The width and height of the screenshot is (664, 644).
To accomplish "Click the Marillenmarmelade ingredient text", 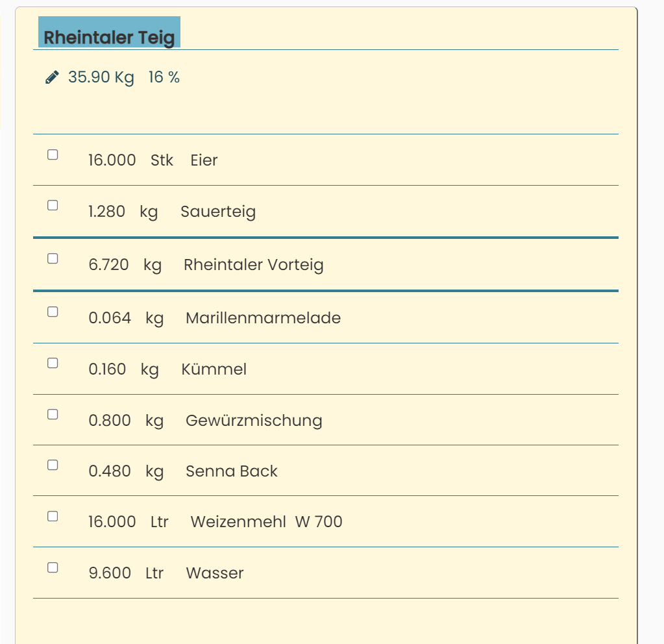I will (263, 317).
